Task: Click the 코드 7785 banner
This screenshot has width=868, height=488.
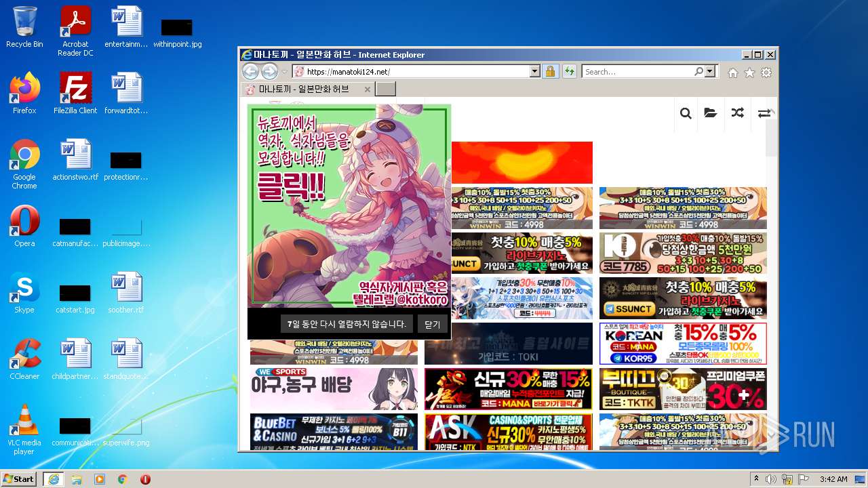Action: click(683, 253)
